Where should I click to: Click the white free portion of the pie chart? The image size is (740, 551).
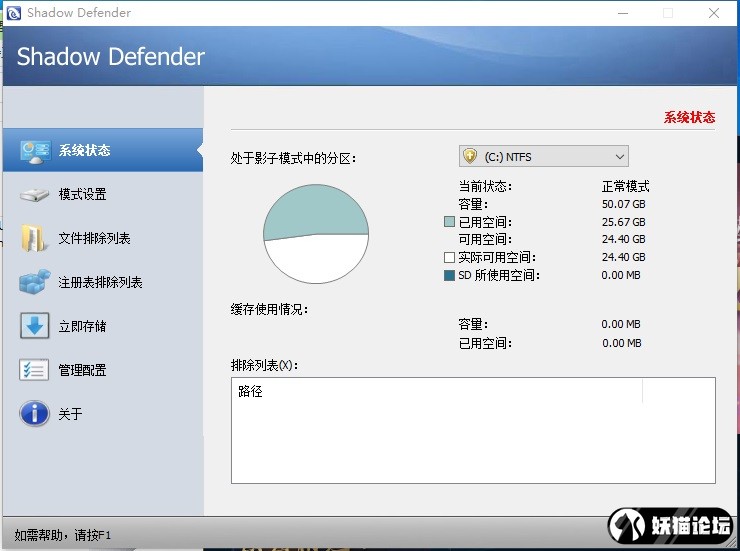tap(316, 259)
